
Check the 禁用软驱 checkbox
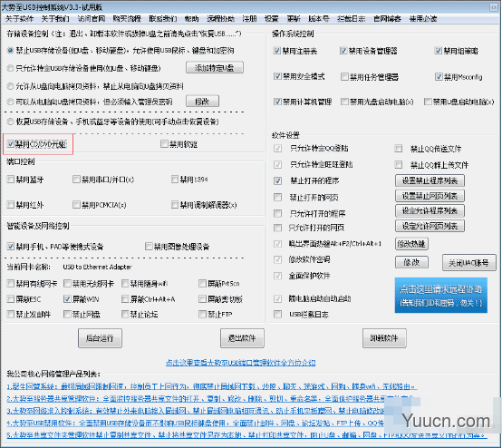click(164, 144)
